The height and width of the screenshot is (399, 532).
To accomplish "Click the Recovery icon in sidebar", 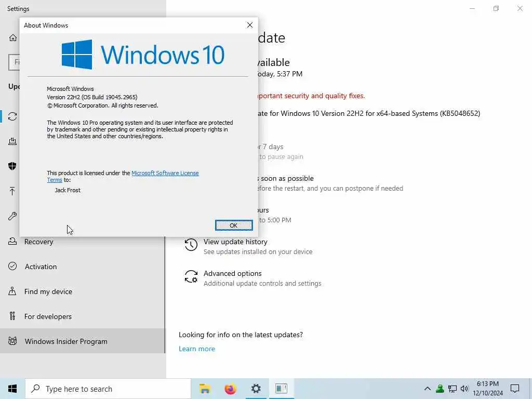I will pos(12,241).
